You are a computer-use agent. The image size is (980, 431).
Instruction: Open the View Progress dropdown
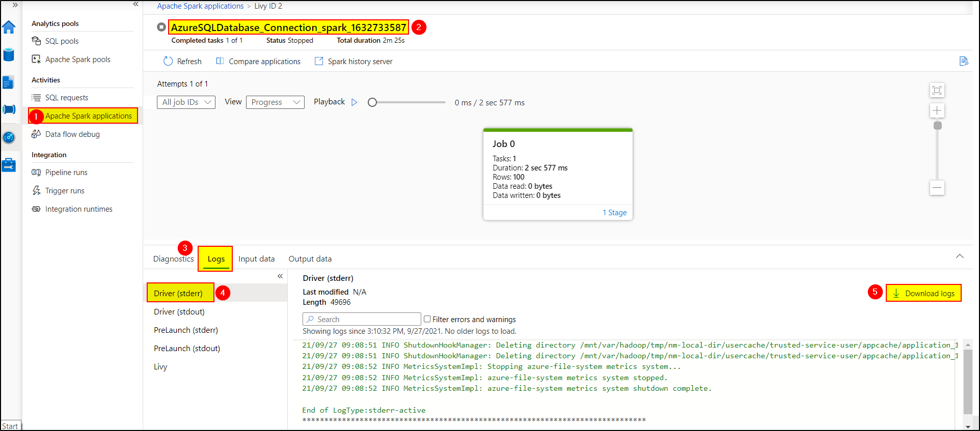(275, 102)
